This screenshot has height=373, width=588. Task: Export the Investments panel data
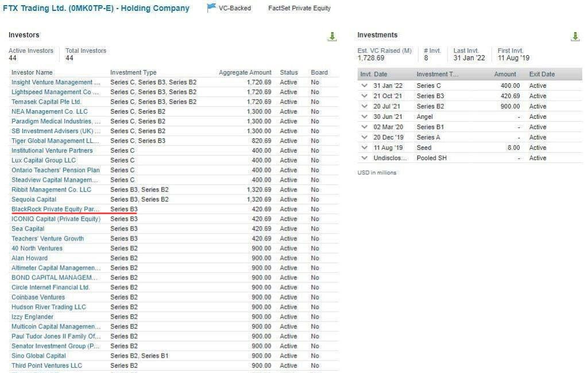(x=575, y=36)
